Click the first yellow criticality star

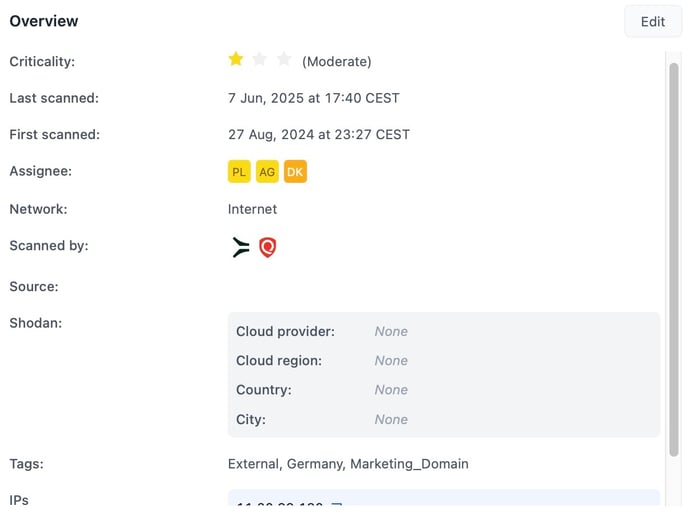click(236, 59)
